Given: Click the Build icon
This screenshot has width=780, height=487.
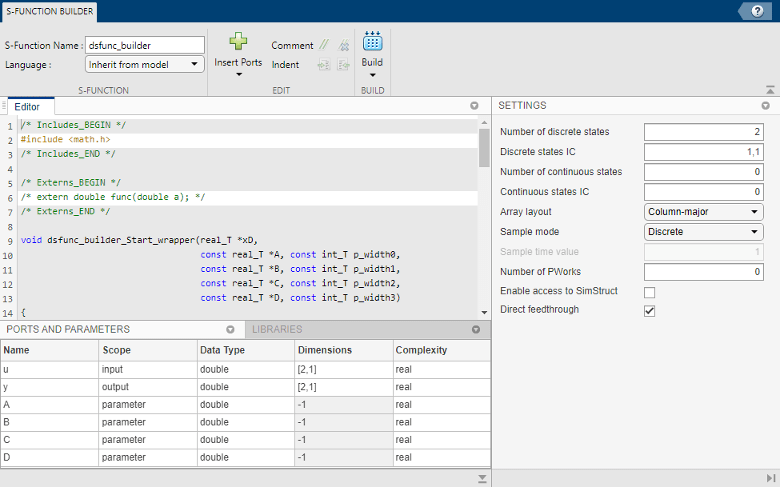Looking at the screenshot, I should 372,42.
